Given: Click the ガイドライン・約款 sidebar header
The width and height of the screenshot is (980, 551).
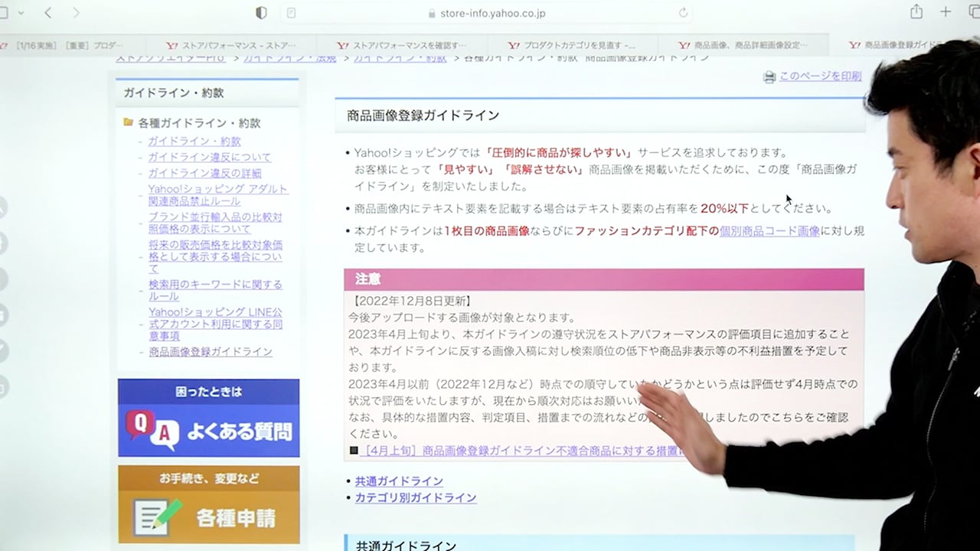Looking at the screenshot, I should (x=207, y=93).
